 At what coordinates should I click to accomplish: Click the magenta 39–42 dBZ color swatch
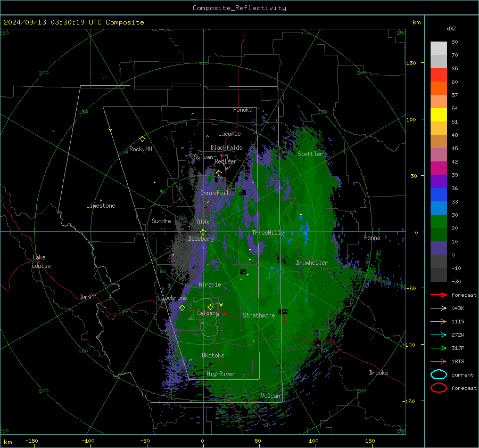(x=439, y=168)
